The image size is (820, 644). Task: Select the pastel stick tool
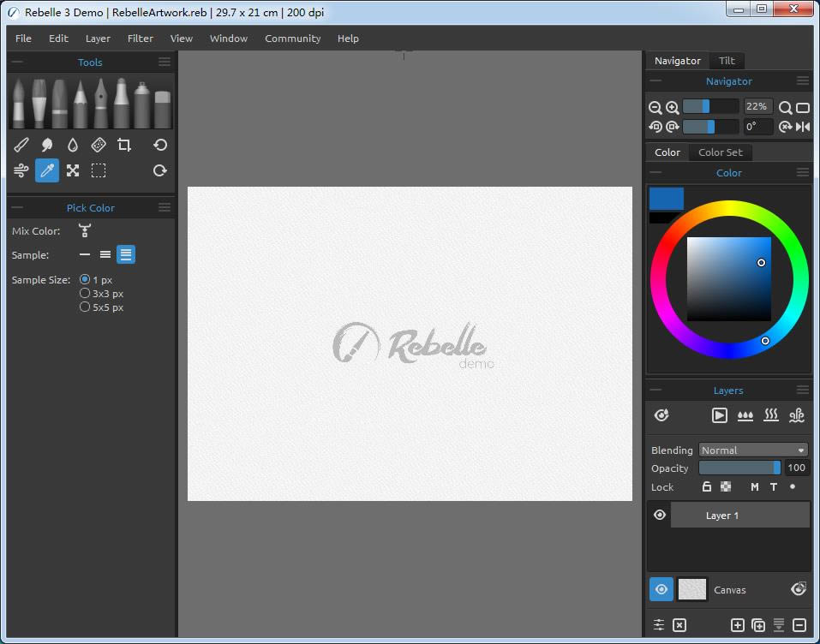tap(59, 103)
